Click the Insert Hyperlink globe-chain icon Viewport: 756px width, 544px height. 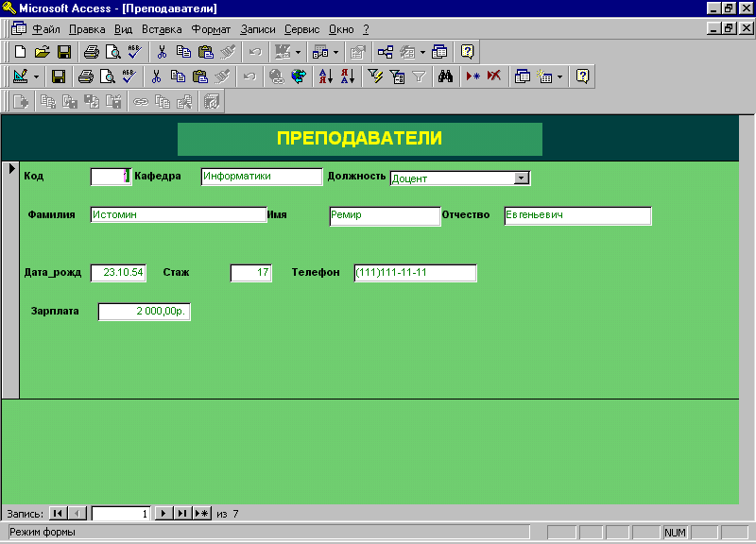pos(277,76)
